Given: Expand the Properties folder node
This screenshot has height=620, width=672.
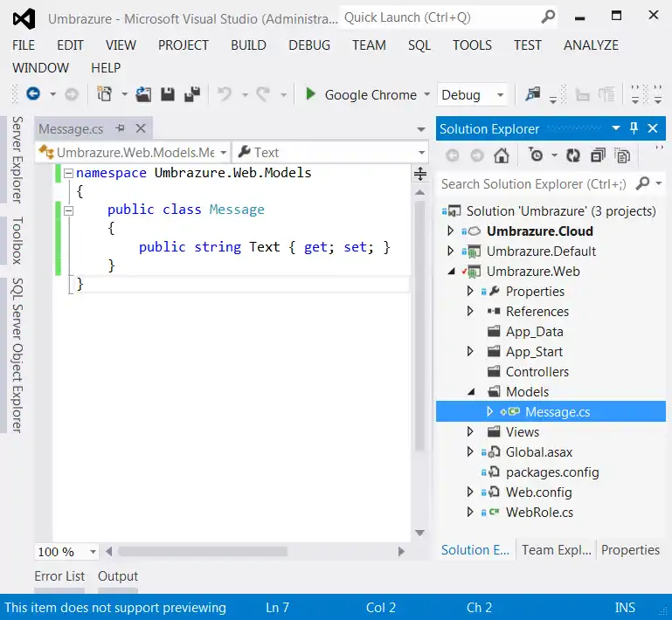Looking at the screenshot, I should pos(470,291).
